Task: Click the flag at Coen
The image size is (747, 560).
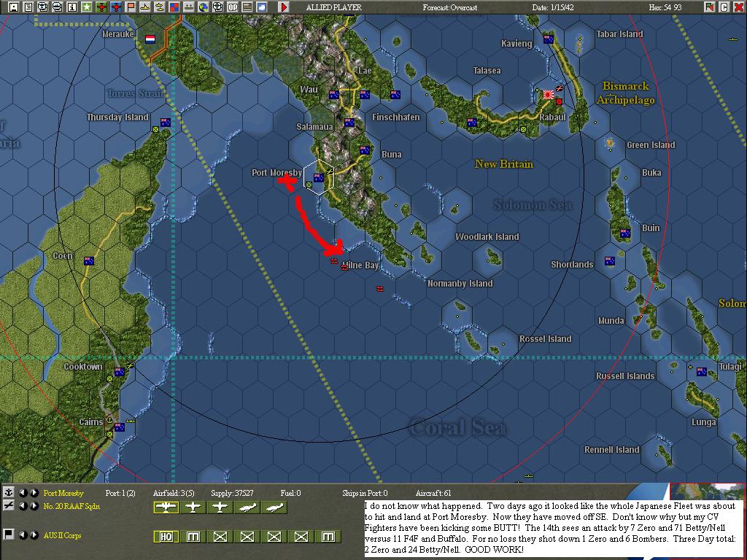Action: click(x=88, y=260)
